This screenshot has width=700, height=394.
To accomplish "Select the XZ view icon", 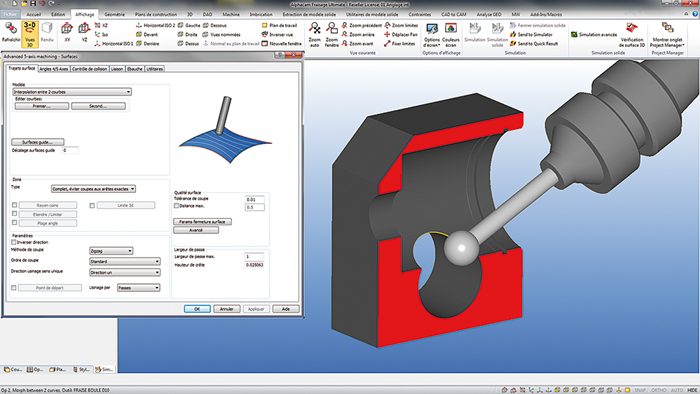I will pos(98,25).
